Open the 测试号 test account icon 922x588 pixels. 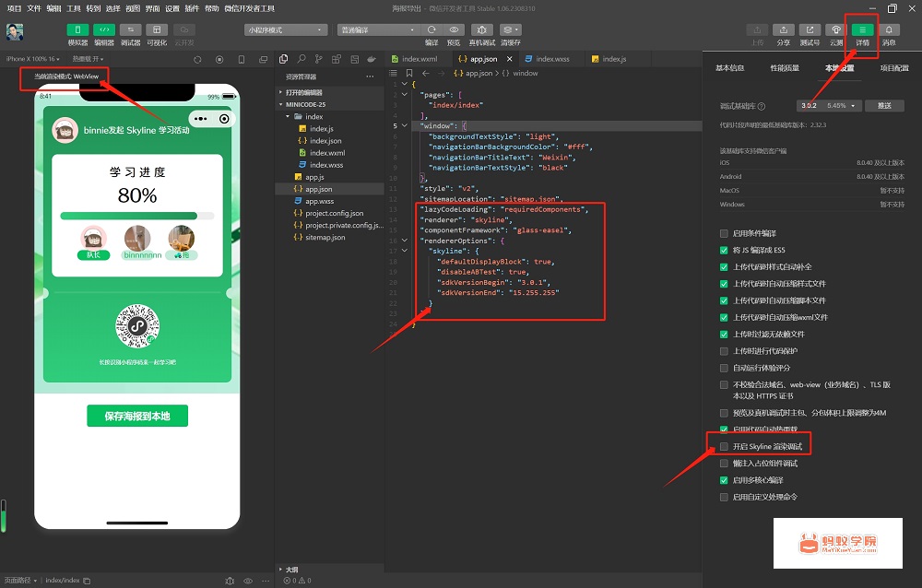coord(810,30)
